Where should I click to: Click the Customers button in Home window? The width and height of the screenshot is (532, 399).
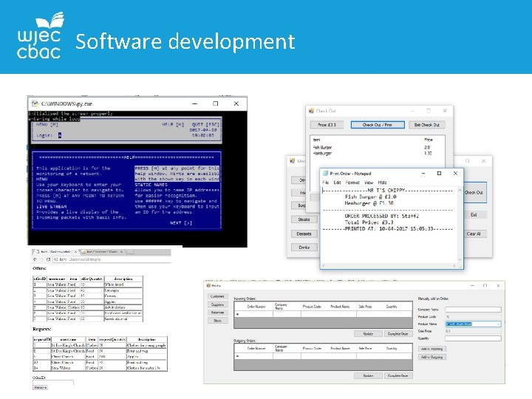pos(217,296)
